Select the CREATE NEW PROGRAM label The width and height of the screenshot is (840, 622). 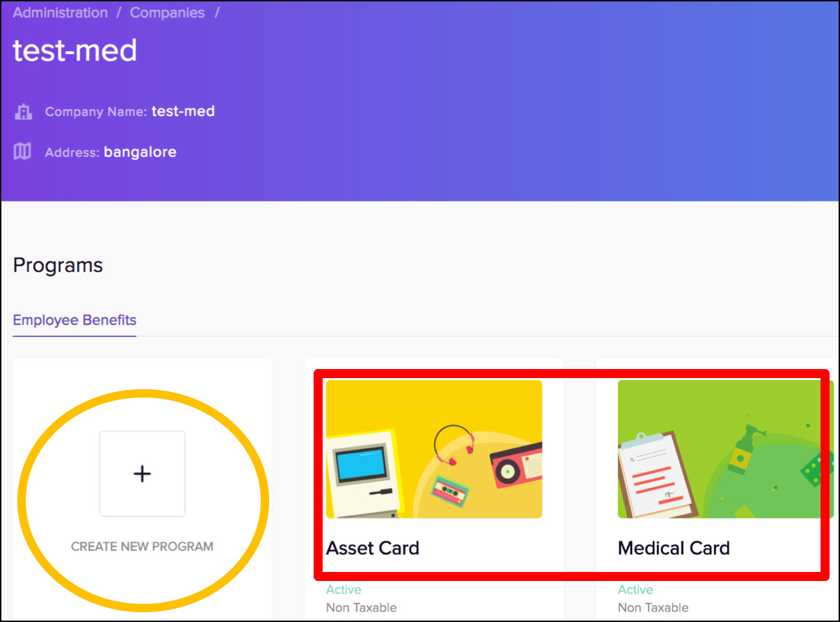(142, 546)
